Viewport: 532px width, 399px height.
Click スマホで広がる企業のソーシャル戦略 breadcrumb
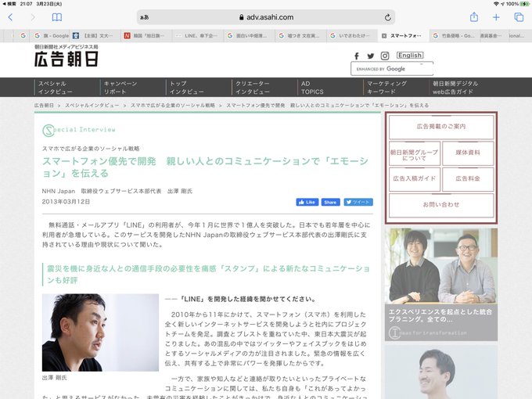pos(173,106)
